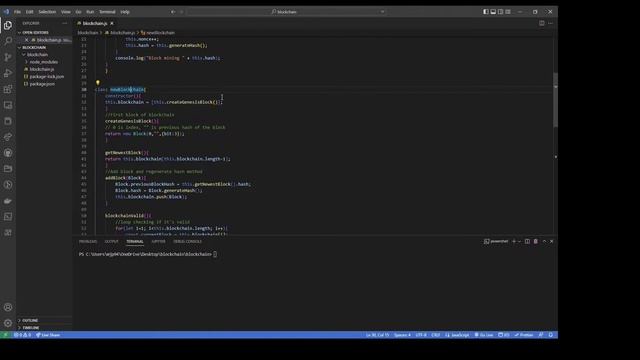Toggle secondary side bar layout icon

(x=500, y=12)
